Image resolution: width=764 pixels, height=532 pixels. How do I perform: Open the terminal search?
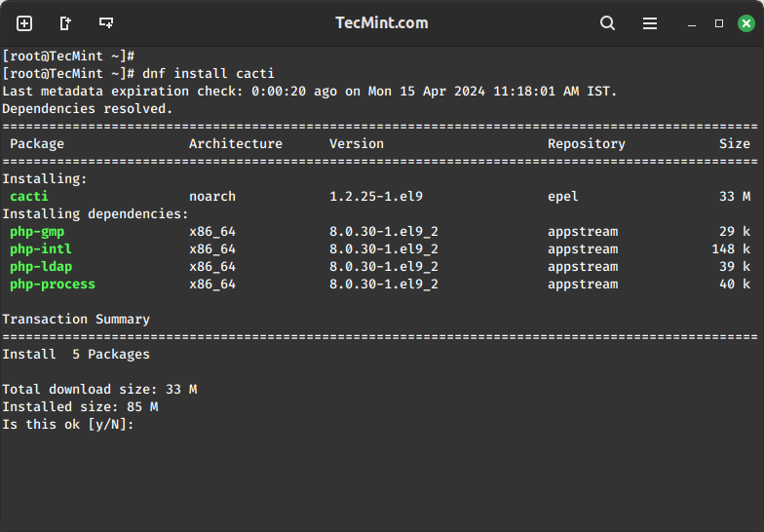coord(607,23)
